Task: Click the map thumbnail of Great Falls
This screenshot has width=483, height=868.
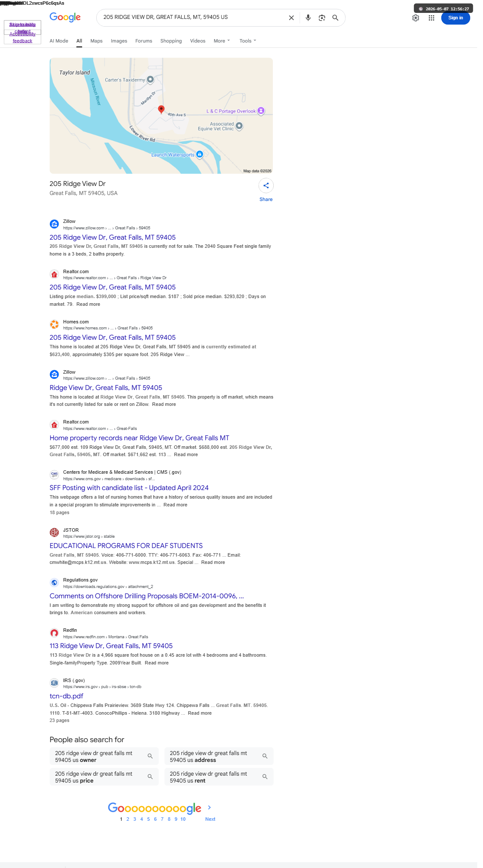Action: coord(161,116)
